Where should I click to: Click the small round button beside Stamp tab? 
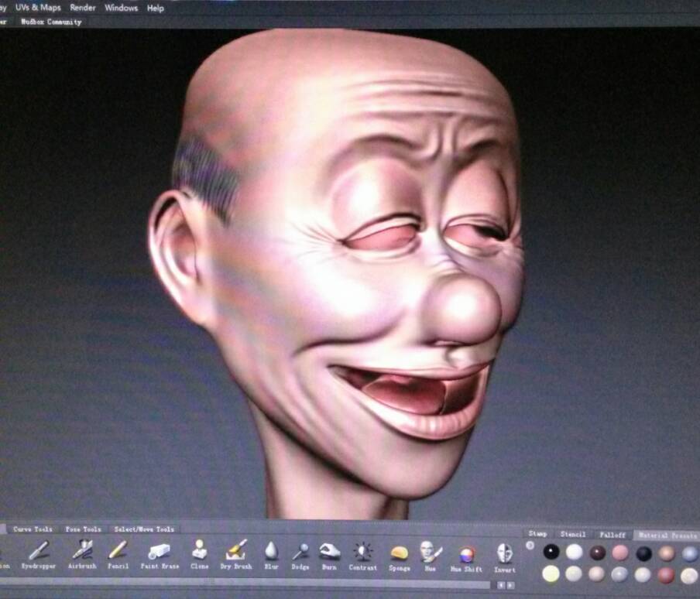pyautogui.click(x=530, y=545)
